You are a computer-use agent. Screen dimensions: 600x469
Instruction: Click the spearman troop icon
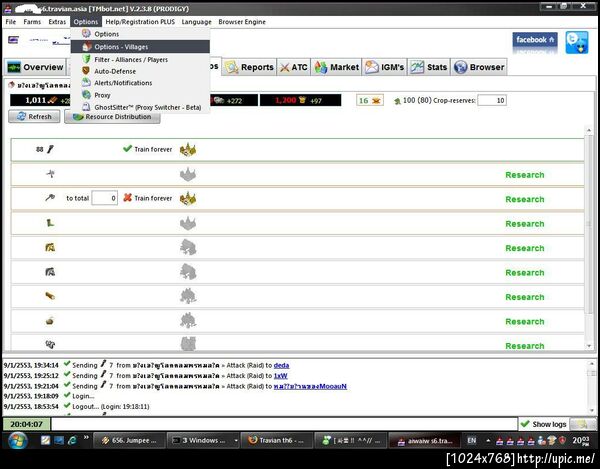[50, 174]
